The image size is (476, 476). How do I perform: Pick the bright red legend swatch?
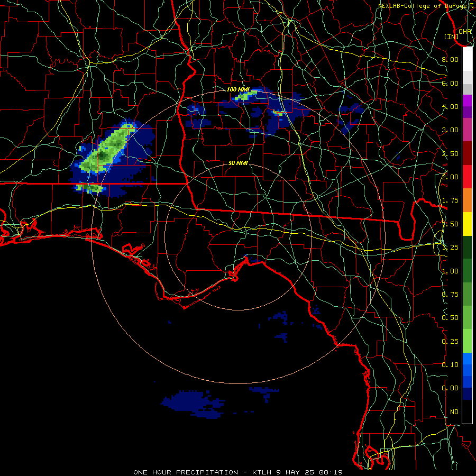point(467,177)
